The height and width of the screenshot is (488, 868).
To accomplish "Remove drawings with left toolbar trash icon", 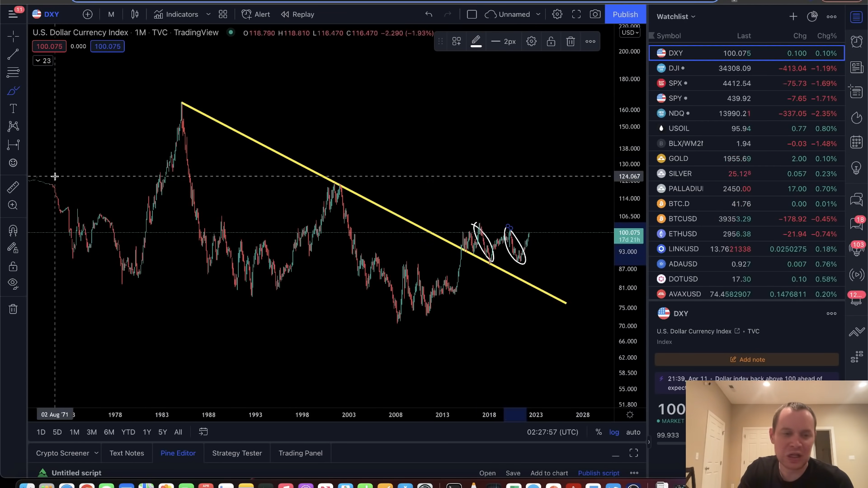I will pyautogui.click(x=13, y=310).
